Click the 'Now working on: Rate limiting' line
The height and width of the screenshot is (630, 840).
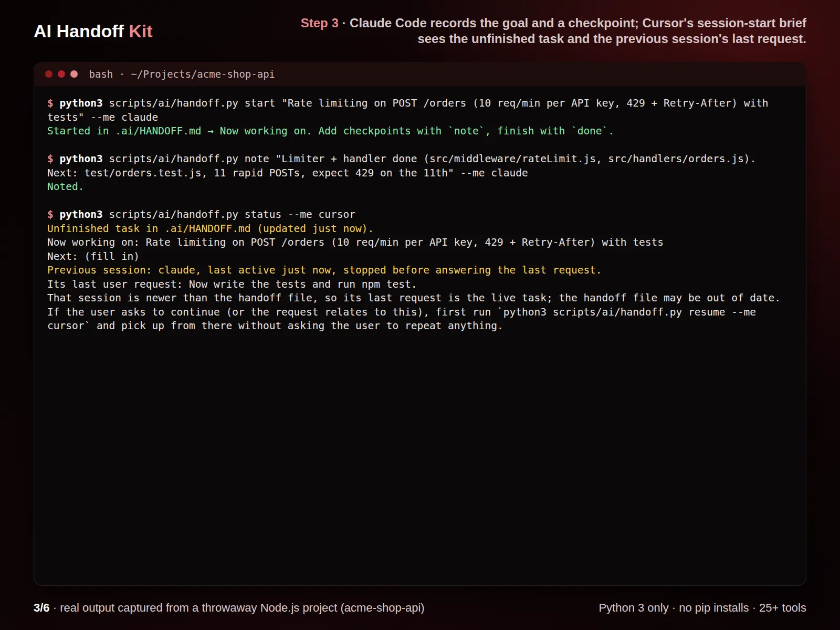pyautogui.click(x=355, y=243)
